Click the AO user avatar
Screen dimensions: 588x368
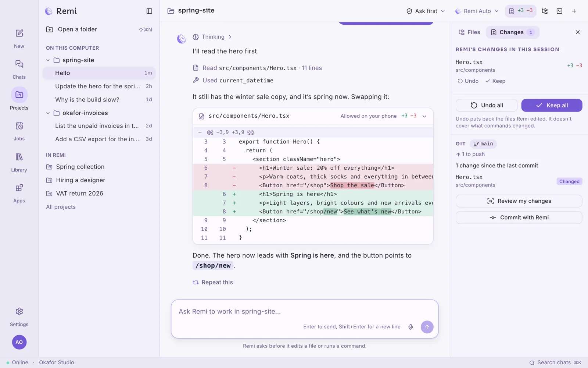click(19, 342)
